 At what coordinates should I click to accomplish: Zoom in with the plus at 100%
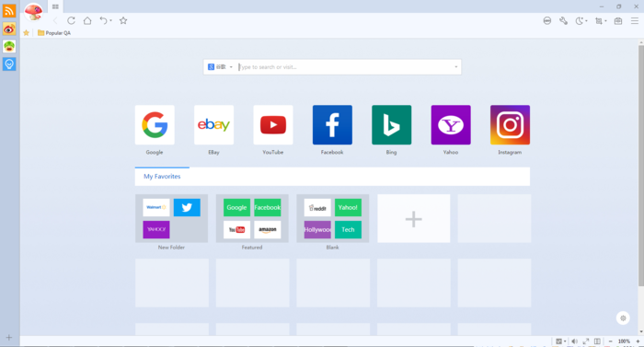click(638, 341)
